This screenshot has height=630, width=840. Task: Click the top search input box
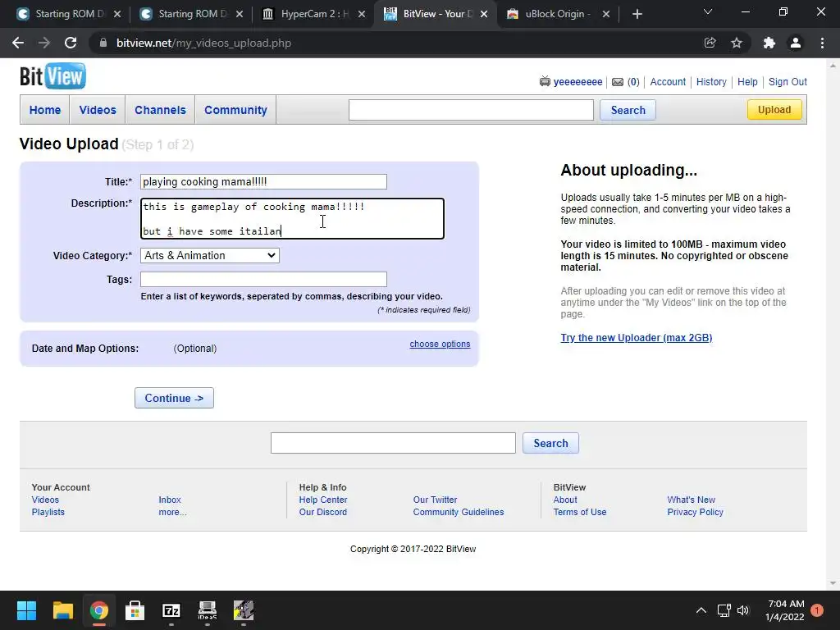pyautogui.click(x=471, y=110)
